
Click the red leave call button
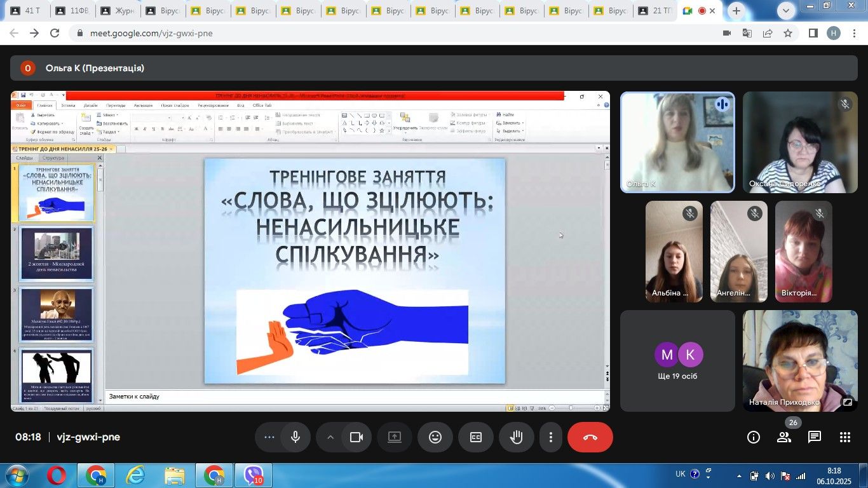(x=590, y=437)
